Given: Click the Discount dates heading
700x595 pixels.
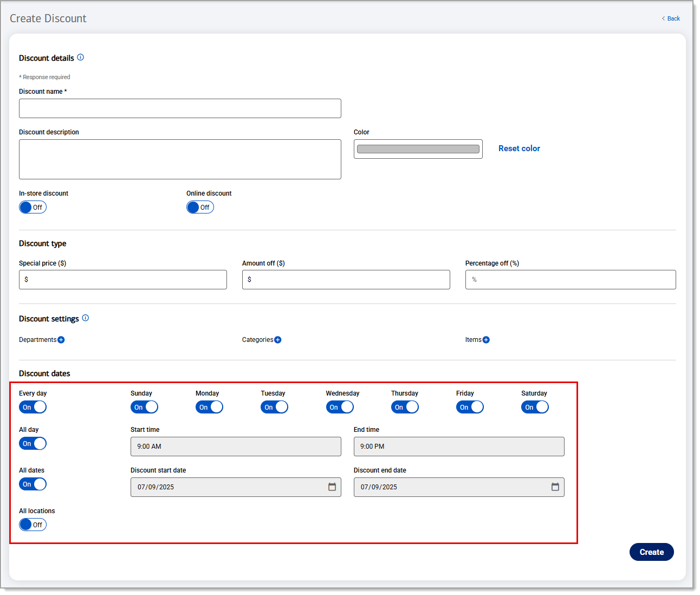Looking at the screenshot, I should point(44,373).
